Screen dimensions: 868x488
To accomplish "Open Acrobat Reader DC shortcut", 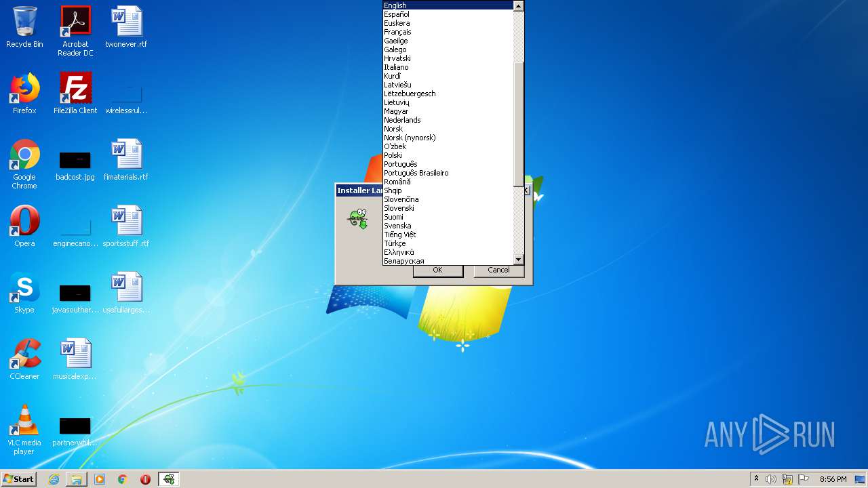I will tap(75, 31).
